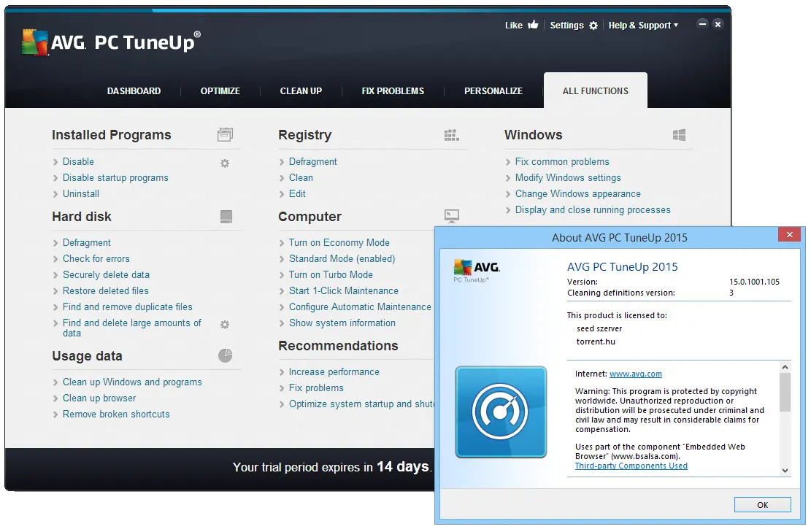Click the blue speedometer TuneUp icon
The image size is (811, 532).
click(501, 412)
